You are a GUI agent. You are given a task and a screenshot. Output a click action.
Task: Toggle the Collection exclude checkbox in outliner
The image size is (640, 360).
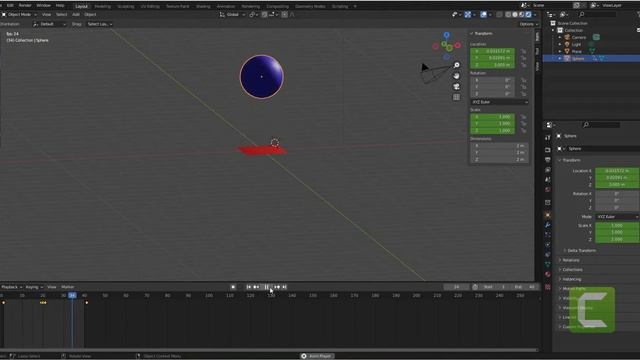coord(638,30)
